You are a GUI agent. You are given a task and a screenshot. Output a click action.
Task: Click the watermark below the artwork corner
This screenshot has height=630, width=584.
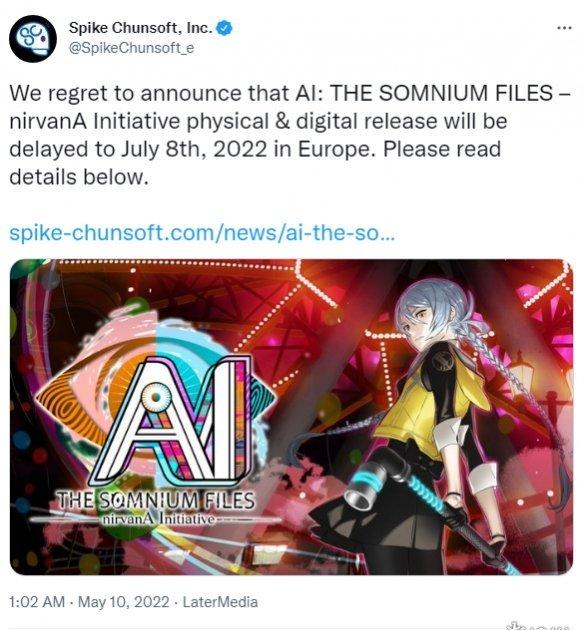tap(540, 625)
